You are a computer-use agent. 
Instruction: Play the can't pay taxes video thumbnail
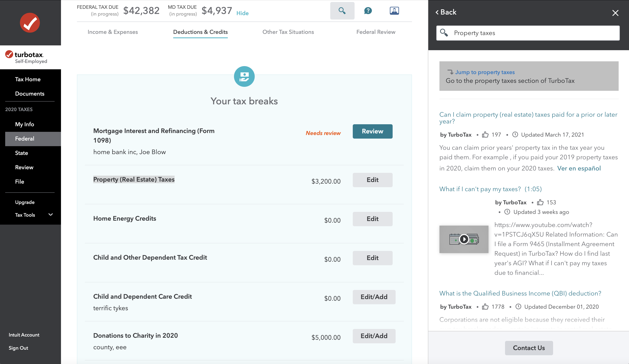(x=464, y=239)
